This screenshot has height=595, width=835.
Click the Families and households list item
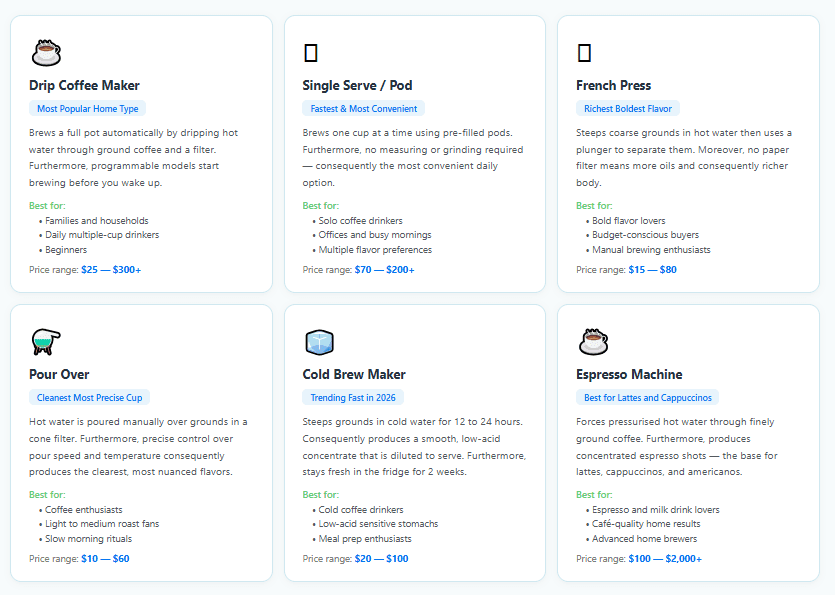pyautogui.click(x=96, y=221)
